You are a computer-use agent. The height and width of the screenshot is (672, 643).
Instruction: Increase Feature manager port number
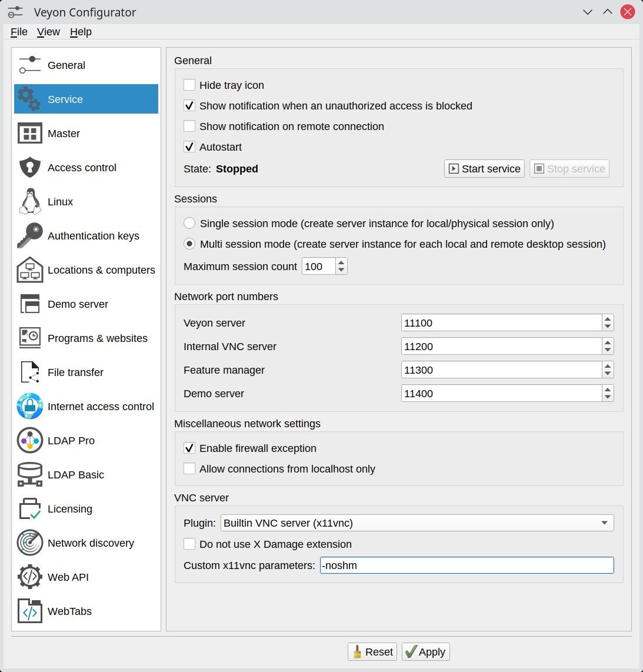pos(608,366)
